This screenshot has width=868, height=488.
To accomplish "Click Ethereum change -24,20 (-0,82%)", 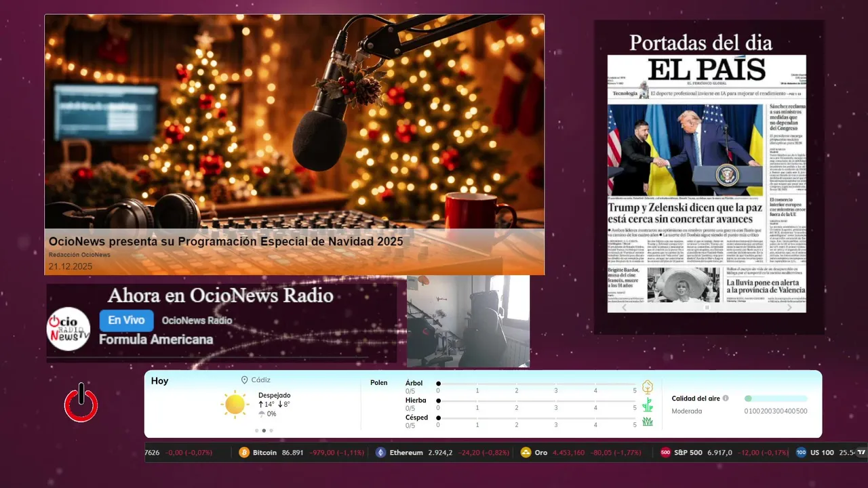I will pyautogui.click(x=484, y=453).
